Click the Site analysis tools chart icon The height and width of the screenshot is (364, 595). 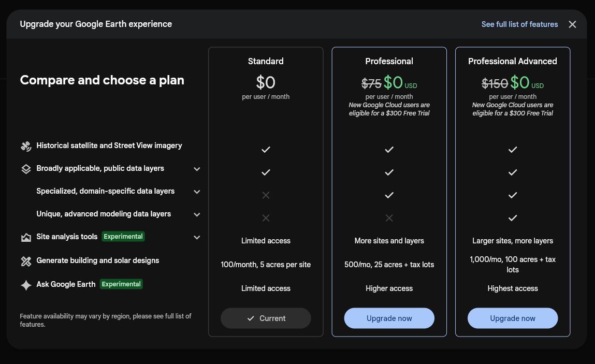[26, 238]
